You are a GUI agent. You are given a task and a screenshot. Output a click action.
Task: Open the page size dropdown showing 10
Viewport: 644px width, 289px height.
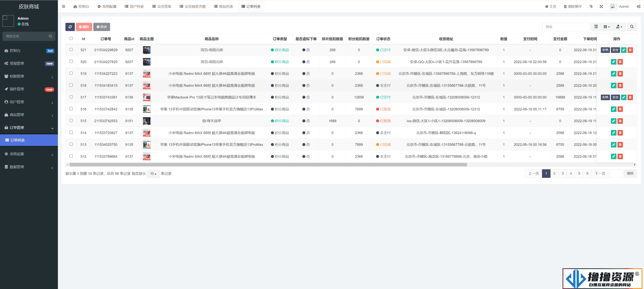pyautogui.click(x=153, y=174)
